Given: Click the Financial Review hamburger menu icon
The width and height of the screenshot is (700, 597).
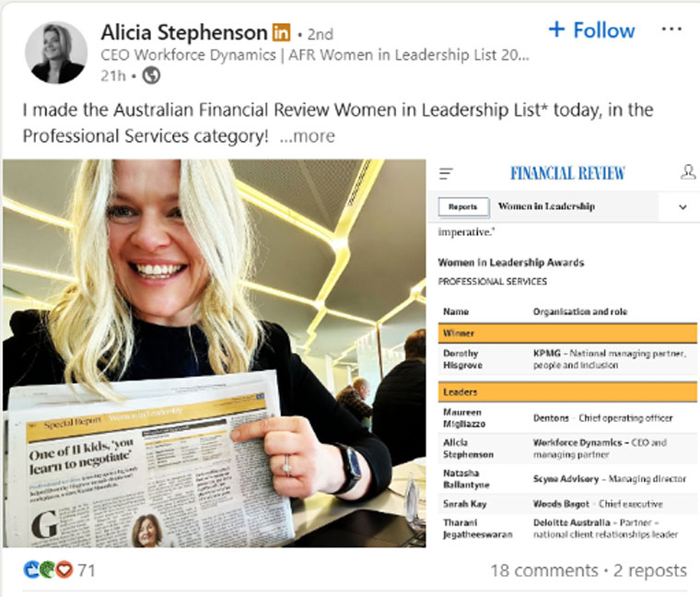Looking at the screenshot, I should point(446,173).
